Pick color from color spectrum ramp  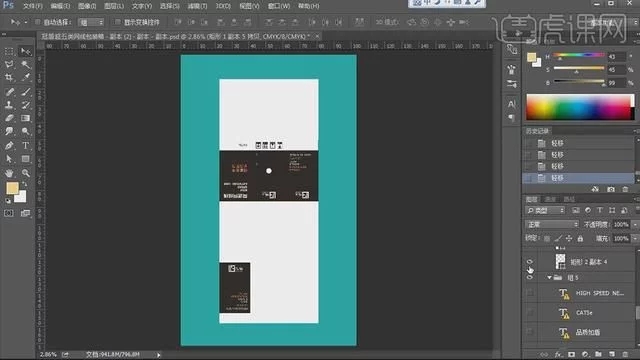(x=580, y=107)
